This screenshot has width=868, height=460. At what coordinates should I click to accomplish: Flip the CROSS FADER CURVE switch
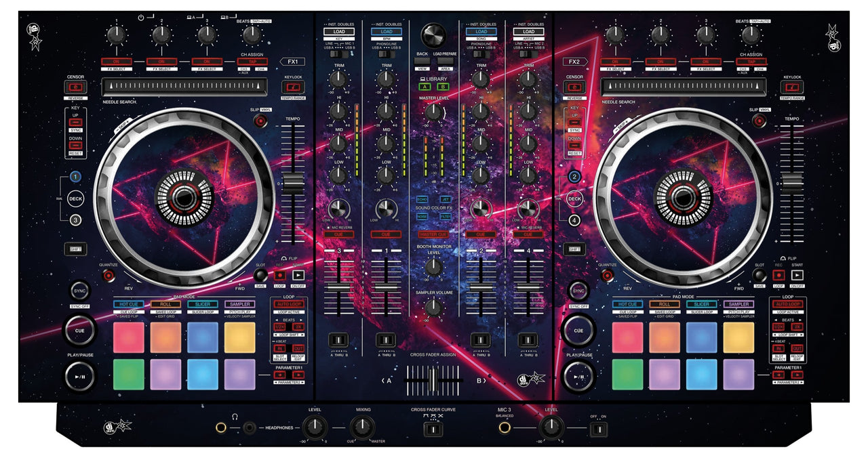[x=433, y=429]
